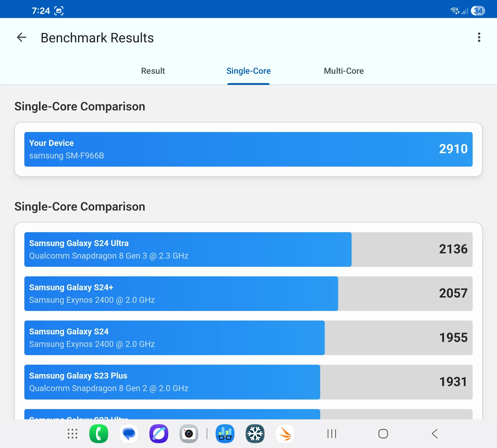Tap the recent apps navigation button

click(x=332, y=433)
